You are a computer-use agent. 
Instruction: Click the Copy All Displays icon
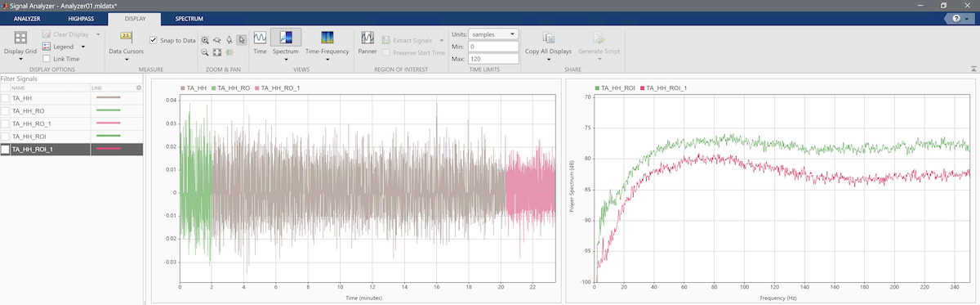tap(549, 38)
